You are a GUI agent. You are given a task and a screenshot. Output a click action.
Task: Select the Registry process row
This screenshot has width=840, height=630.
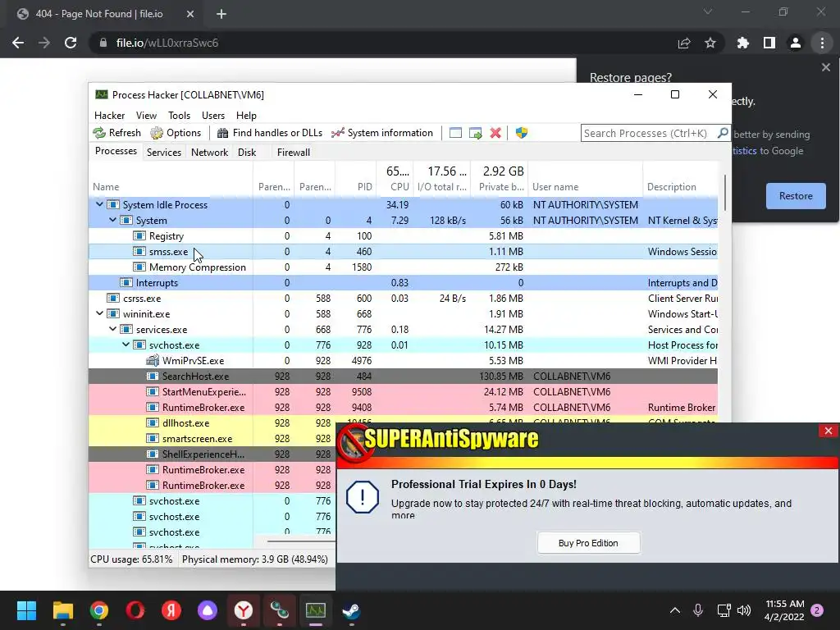(403, 235)
